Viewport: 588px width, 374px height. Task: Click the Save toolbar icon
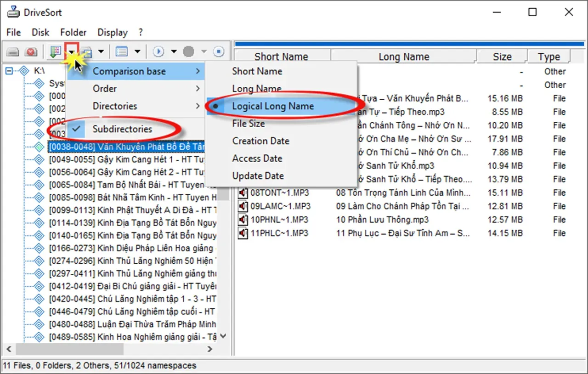point(86,51)
